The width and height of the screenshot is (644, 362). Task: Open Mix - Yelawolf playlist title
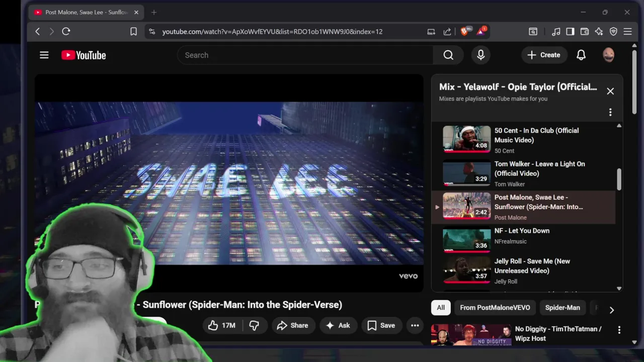[518, 87]
